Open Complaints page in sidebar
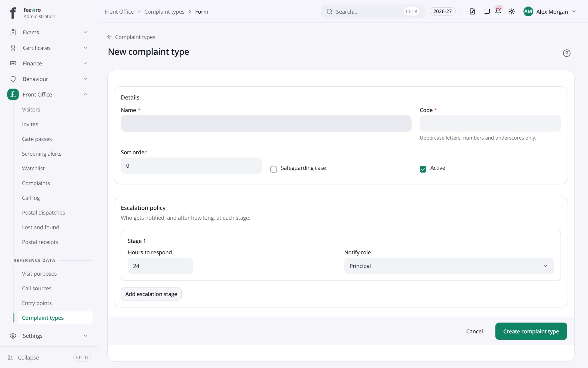The height and width of the screenshot is (368, 588). 36,183
